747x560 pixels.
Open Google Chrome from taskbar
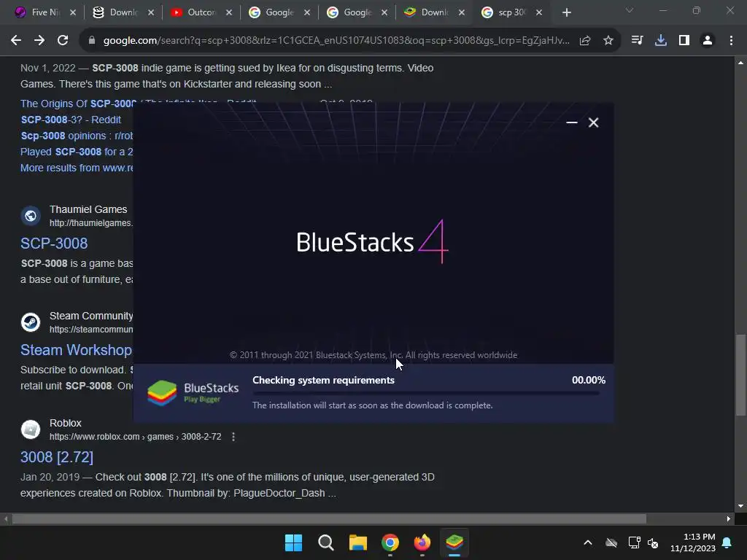click(x=390, y=542)
